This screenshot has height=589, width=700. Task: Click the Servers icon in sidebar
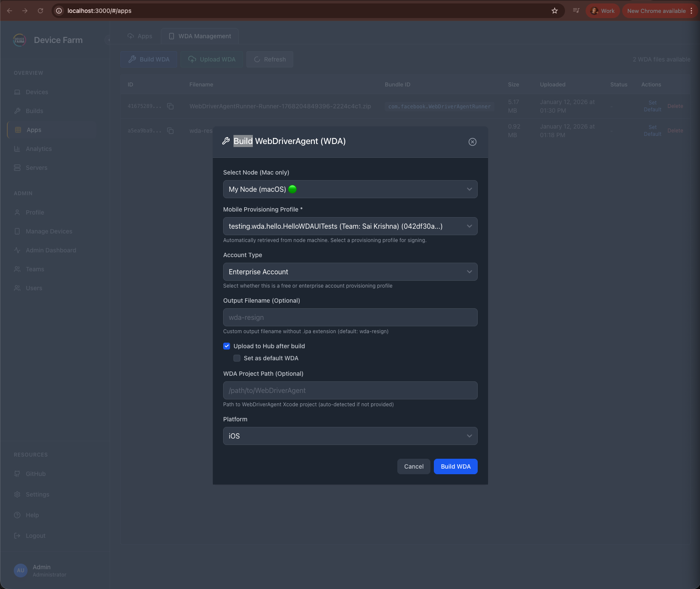pos(17,168)
